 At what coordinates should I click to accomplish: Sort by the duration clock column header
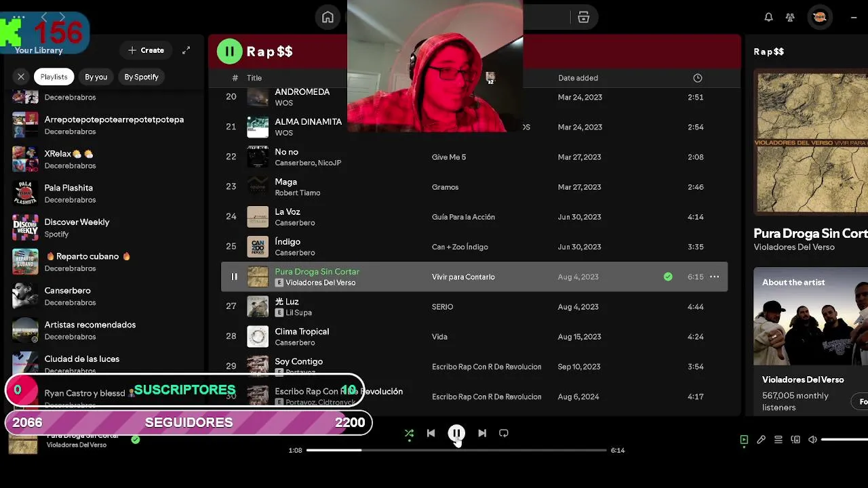[x=697, y=78]
